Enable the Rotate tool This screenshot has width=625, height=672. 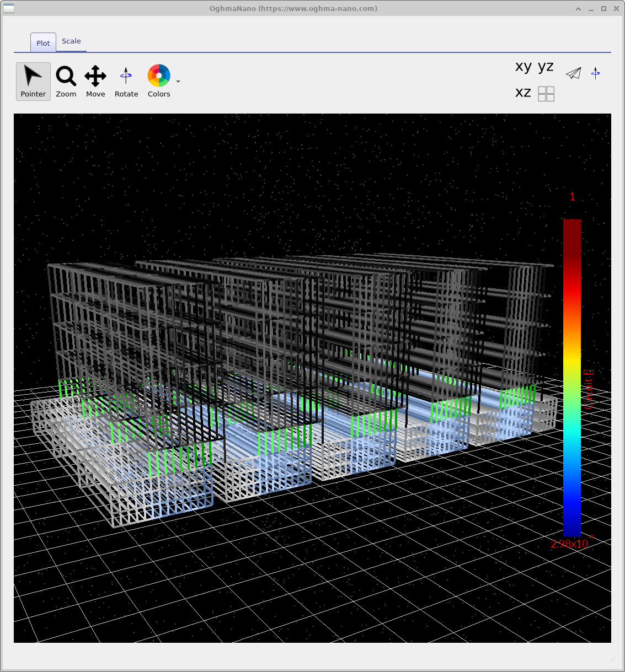click(126, 81)
